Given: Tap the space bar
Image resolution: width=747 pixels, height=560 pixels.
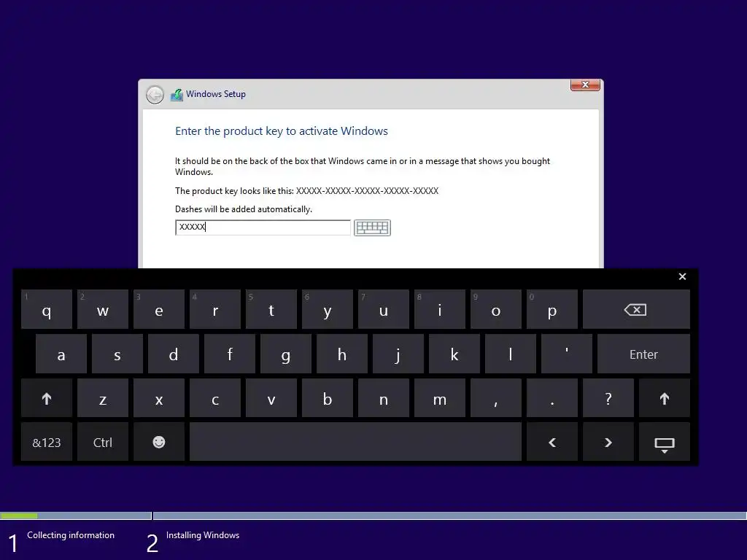Looking at the screenshot, I should (355, 443).
